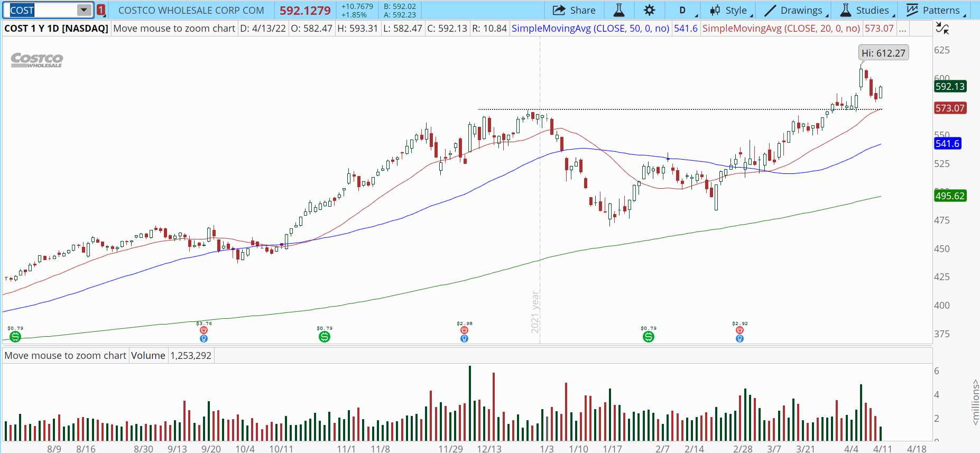Image resolution: width=980 pixels, height=453 pixels.
Task: Open the Studies menu
Action: coord(866,10)
